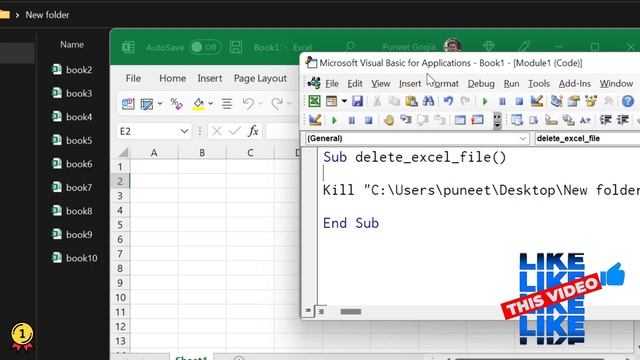Click the Excel fill color bucket icon
This screenshot has height=360, width=640.
click(198, 104)
